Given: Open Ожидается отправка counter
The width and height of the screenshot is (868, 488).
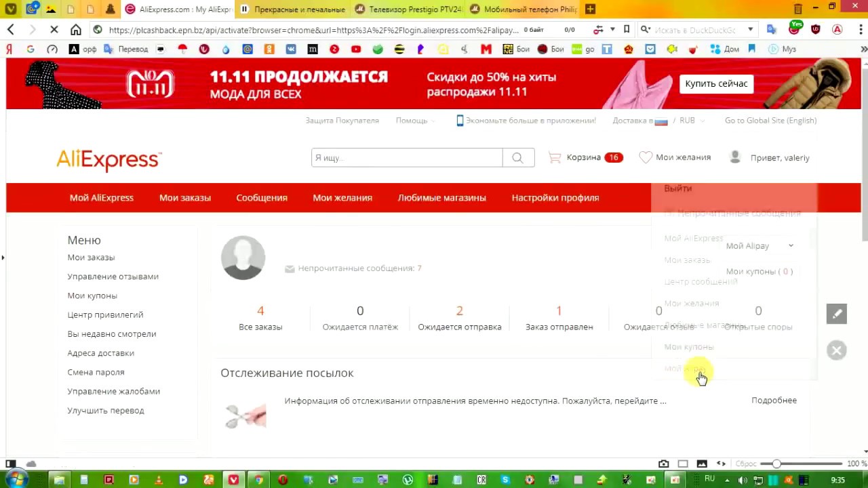Looking at the screenshot, I should pyautogui.click(x=459, y=318).
